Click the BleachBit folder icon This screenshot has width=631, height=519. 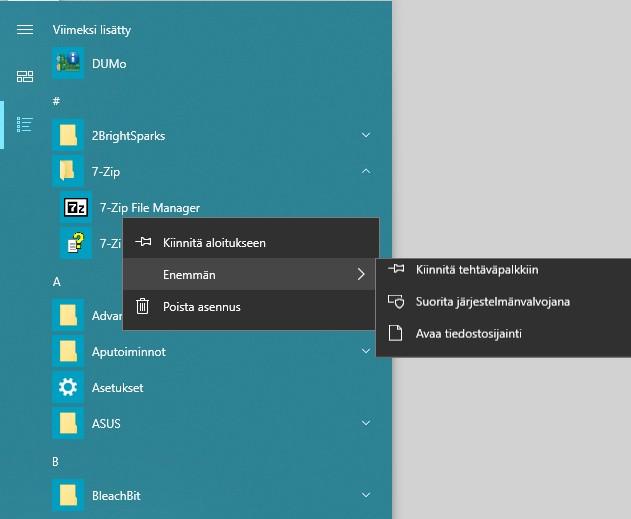pos(68,495)
